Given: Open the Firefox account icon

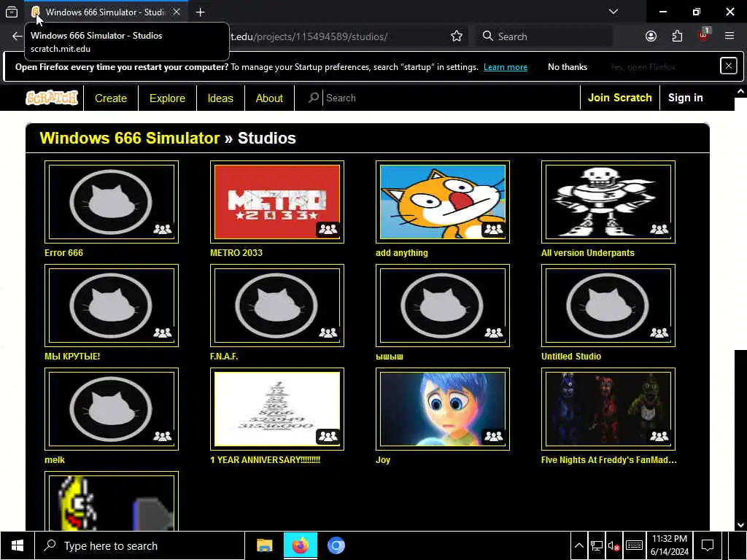Looking at the screenshot, I should coord(651,36).
